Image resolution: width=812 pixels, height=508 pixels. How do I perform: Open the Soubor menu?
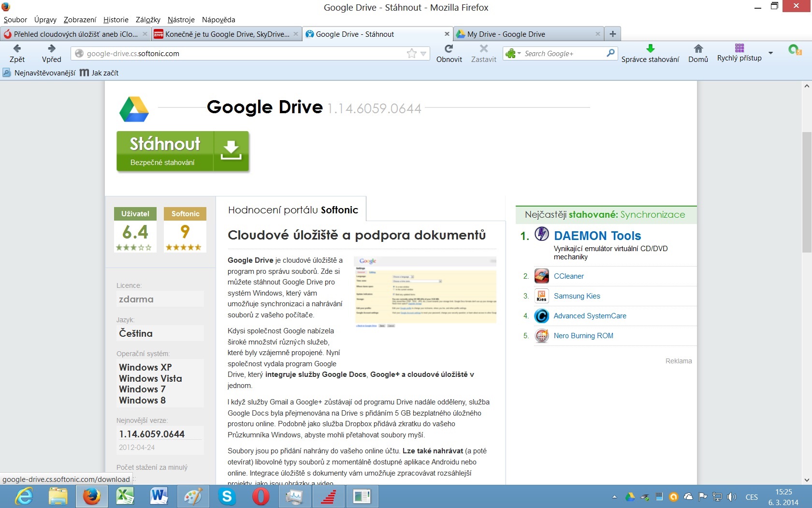(15, 20)
